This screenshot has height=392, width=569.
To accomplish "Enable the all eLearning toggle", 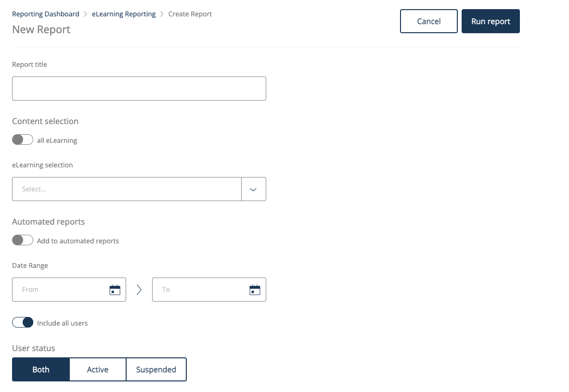I will 23,140.
